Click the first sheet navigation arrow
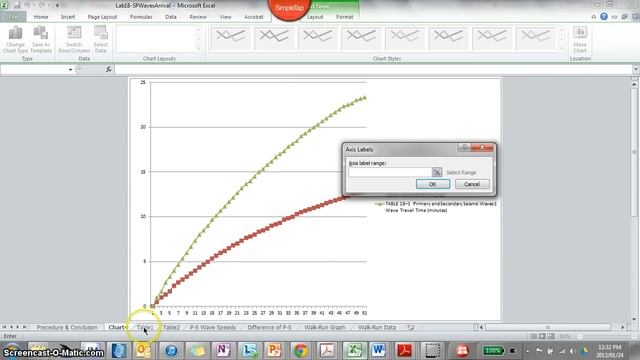Screen dimensions: 640x360 [x=4, y=327]
